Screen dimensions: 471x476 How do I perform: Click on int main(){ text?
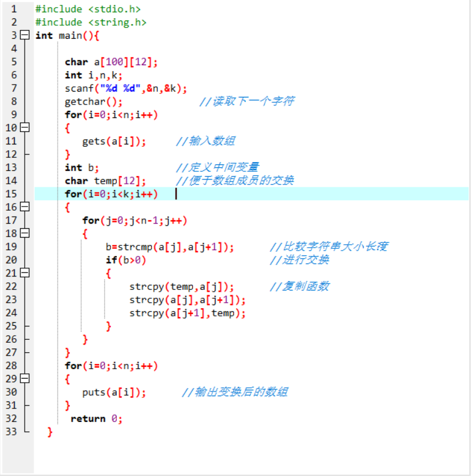67,36
